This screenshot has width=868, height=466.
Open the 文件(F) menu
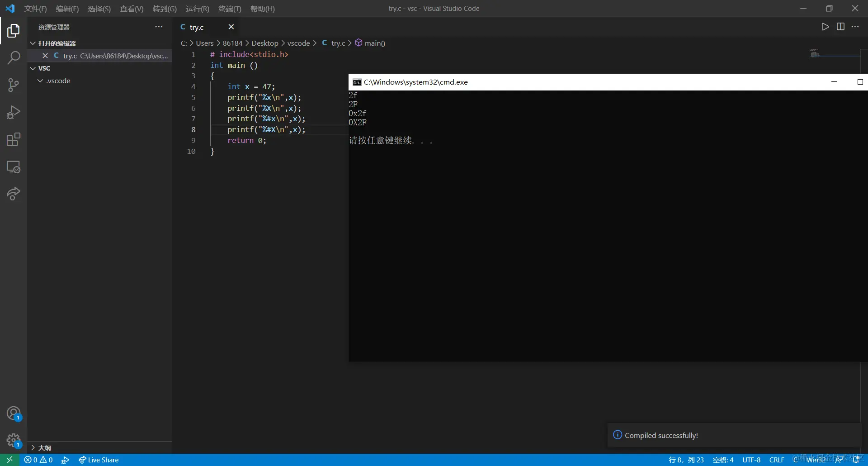[x=36, y=9]
